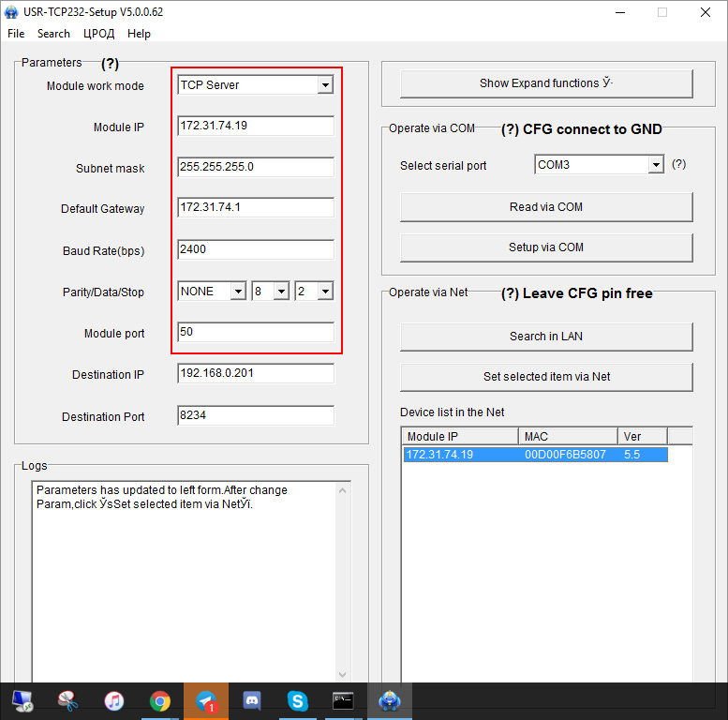Open the Command Prompt taskbar icon
This screenshot has height=720, width=728.
click(343, 700)
